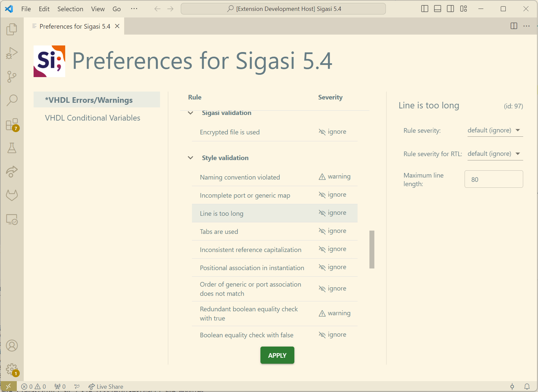This screenshot has width=538, height=392.
Task: Click the Severity column header
Action: click(x=330, y=97)
